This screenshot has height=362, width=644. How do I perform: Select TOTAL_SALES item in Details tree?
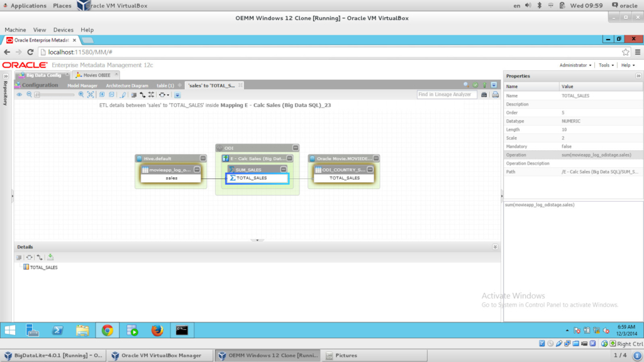(43, 267)
